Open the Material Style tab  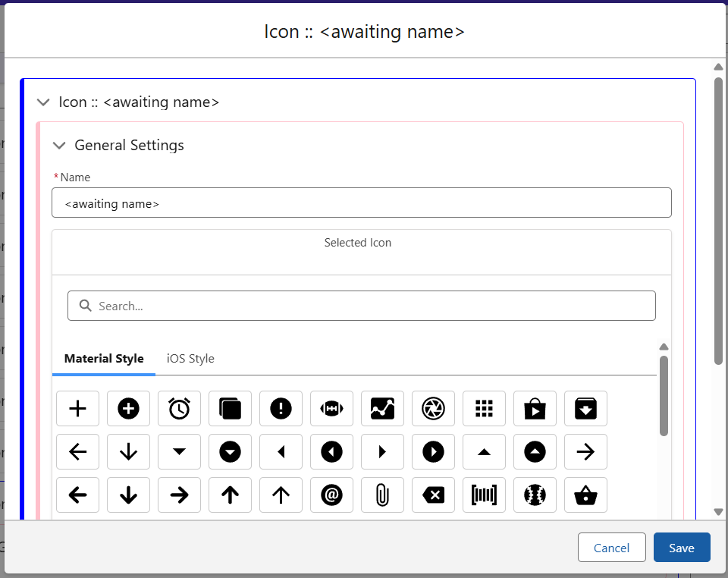[x=104, y=359]
